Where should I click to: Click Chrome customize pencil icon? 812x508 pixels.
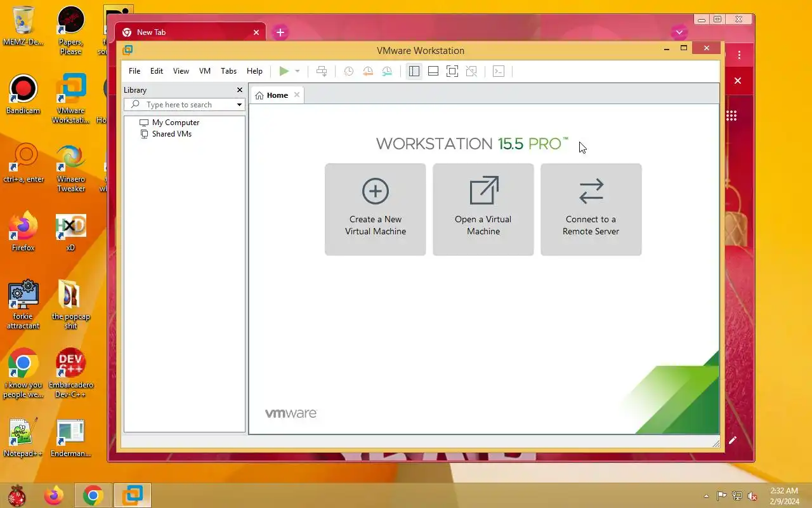tap(733, 440)
